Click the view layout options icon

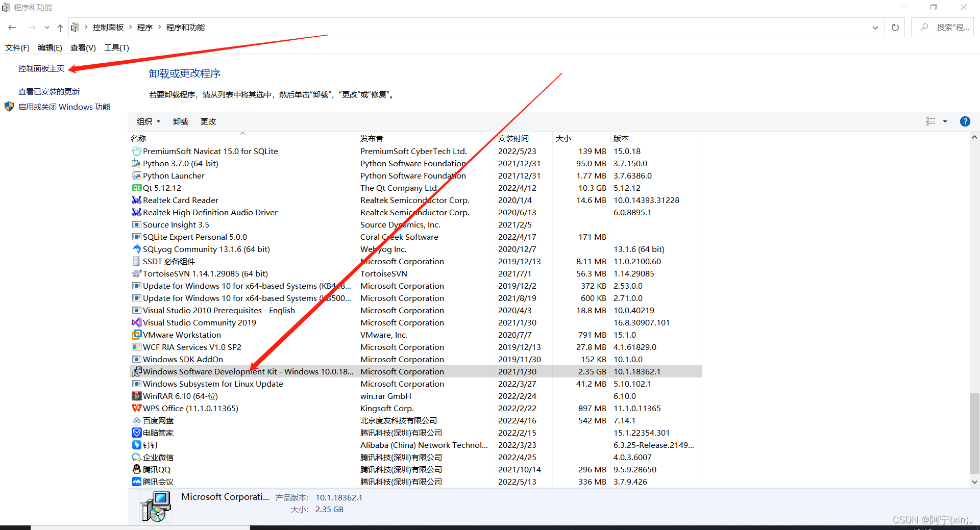click(x=930, y=121)
